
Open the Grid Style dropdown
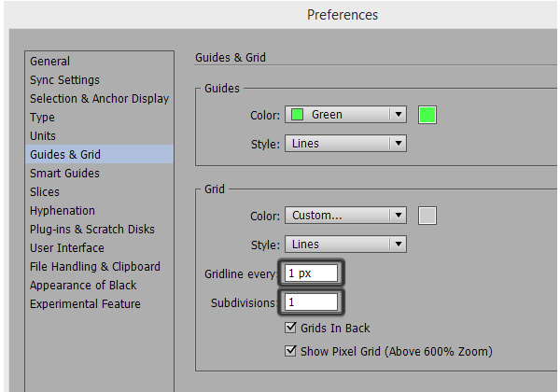point(345,245)
